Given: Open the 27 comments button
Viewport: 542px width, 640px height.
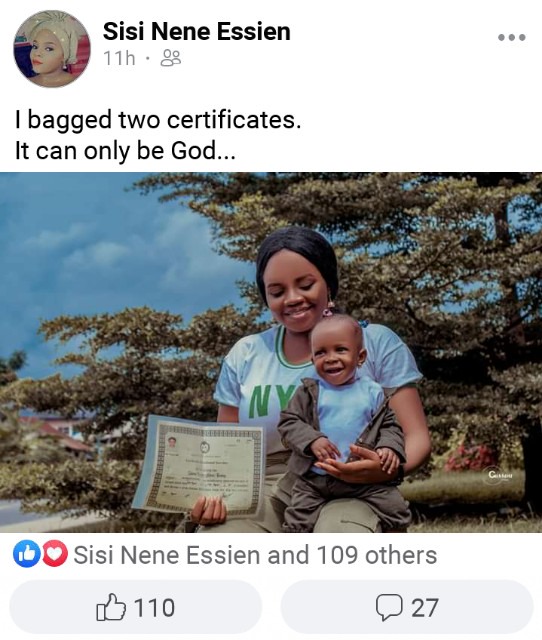Looking at the screenshot, I should [x=407, y=607].
